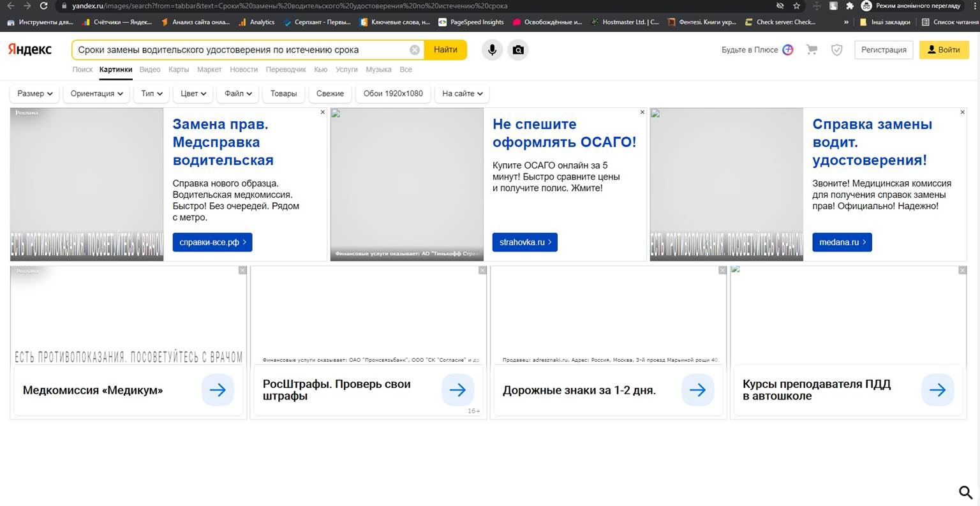Expand the Размер filter dropdown
This screenshot has width=980, height=506.
click(x=34, y=93)
